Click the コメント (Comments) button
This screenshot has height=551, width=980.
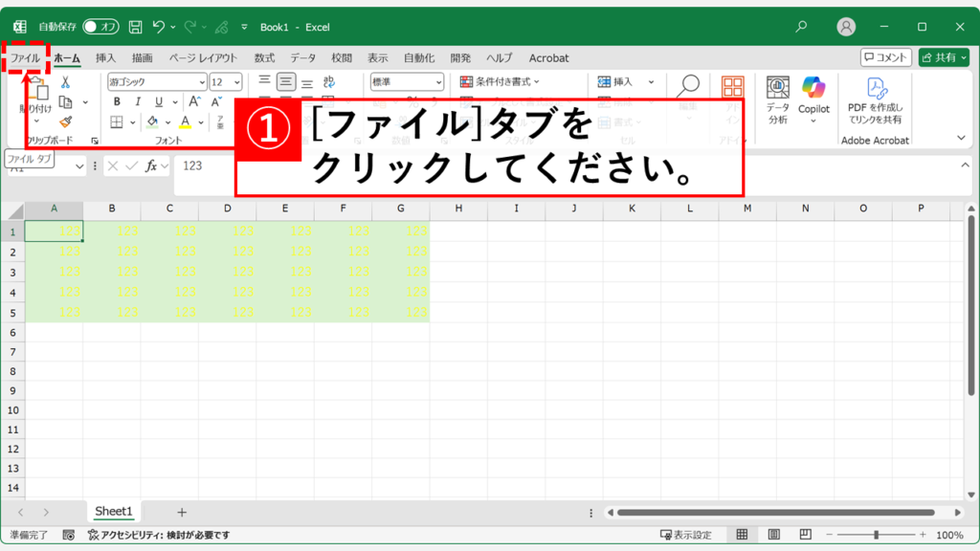(x=885, y=57)
